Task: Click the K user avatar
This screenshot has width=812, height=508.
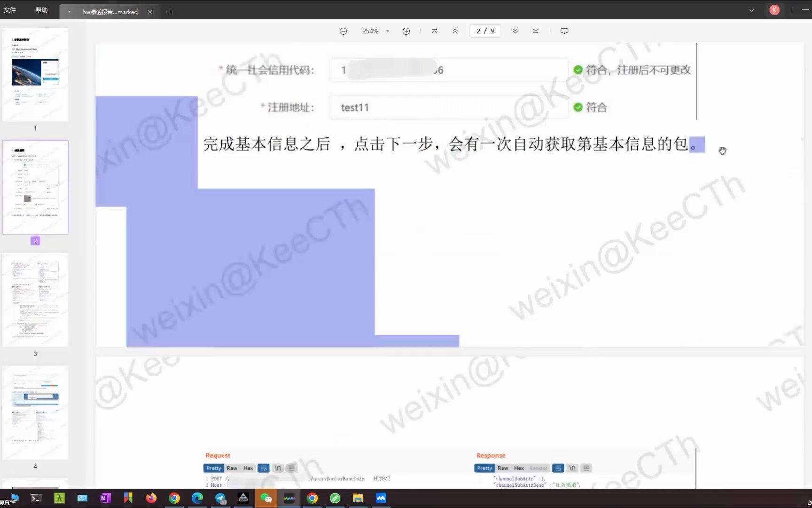Action: click(774, 10)
